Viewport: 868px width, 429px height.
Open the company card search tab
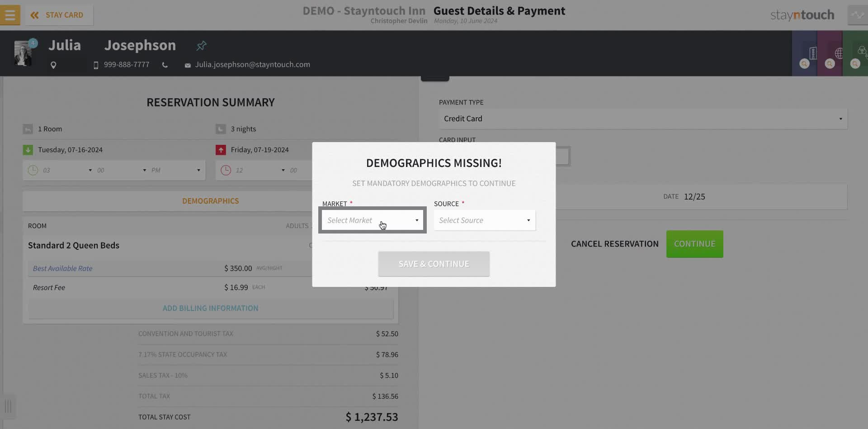(x=805, y=53)
